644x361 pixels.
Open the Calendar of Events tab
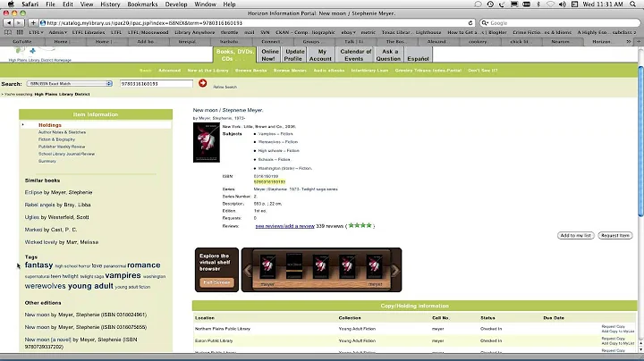coord(355,55)
